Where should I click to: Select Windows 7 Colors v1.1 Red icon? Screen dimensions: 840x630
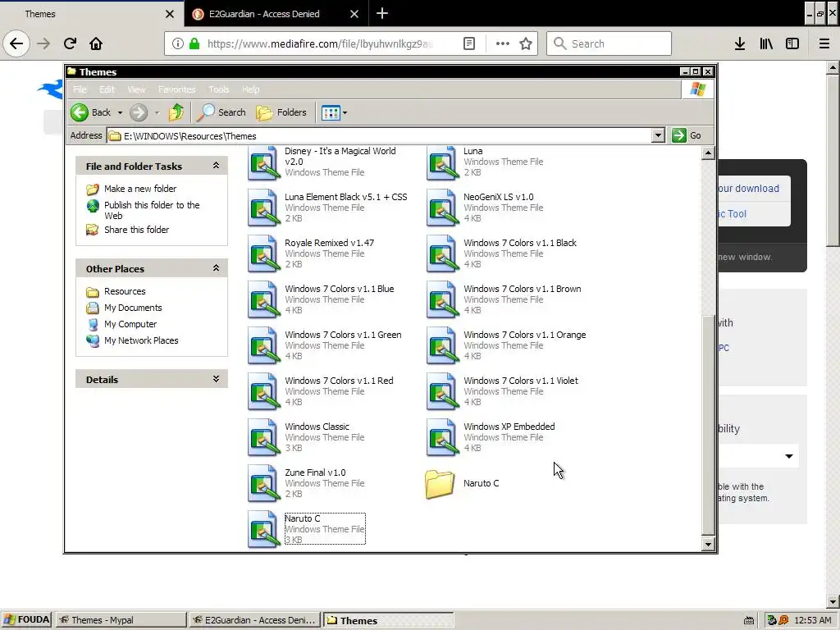pyautogui.click(x=263, y=391)
